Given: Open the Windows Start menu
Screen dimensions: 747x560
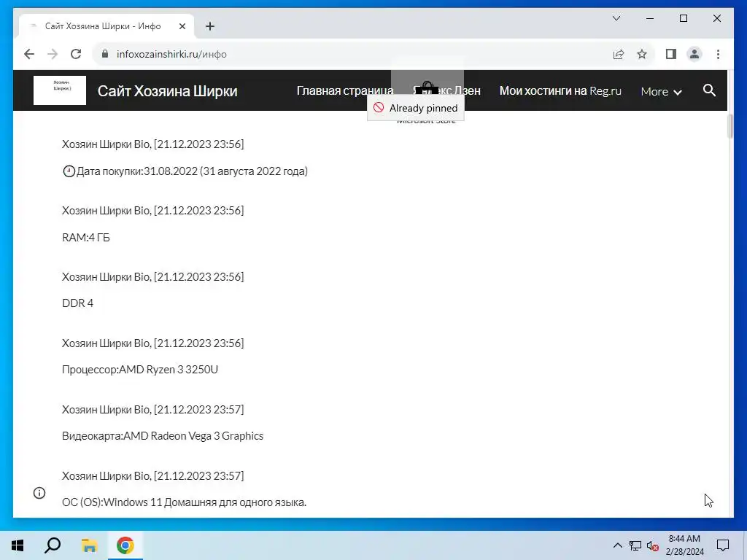Looking at the screenshot, I should pyautogui.click(x=18, y=545).
